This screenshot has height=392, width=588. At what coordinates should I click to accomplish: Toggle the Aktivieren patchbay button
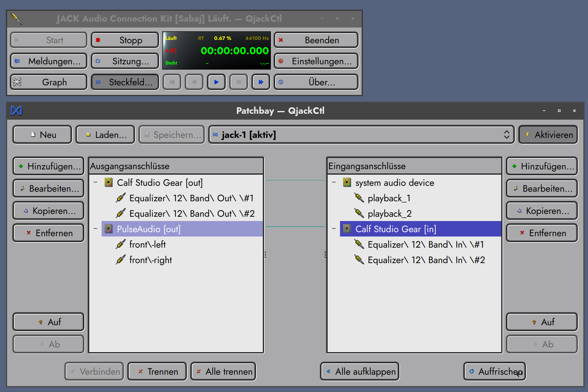[x=548, y=135]
